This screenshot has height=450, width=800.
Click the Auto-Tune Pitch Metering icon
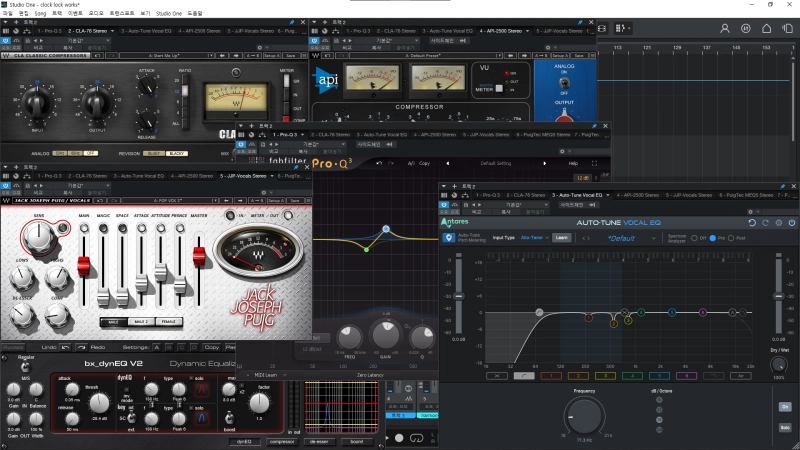tap(449, 237)
